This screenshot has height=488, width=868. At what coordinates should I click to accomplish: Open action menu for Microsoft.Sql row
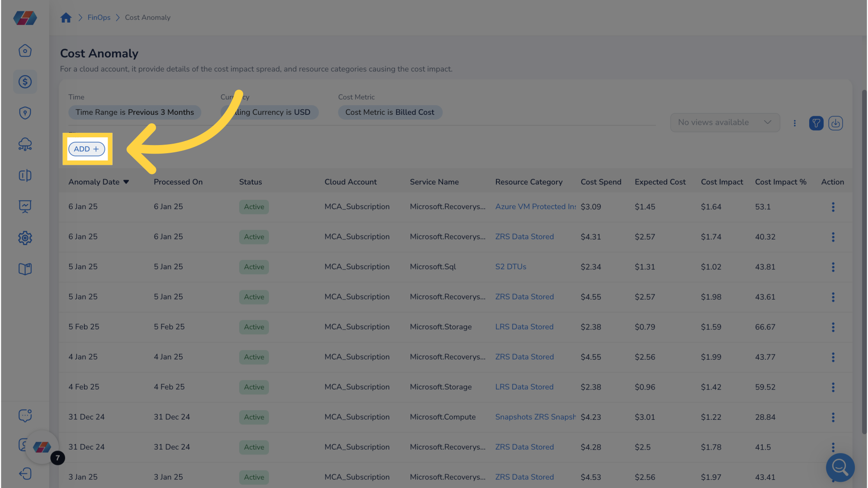pyautogui.click(x=833, y=267)
